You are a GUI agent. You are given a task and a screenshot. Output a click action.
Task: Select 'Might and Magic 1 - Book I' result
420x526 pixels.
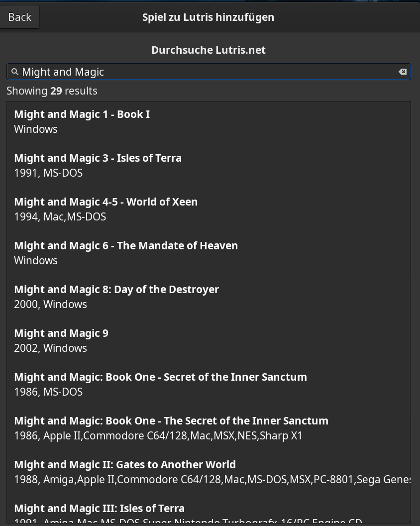tap(82, 114)
